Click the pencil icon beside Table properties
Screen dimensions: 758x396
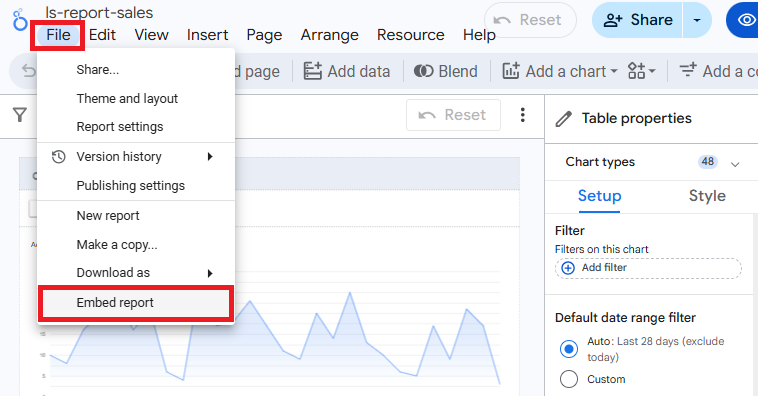coord(564,118)
